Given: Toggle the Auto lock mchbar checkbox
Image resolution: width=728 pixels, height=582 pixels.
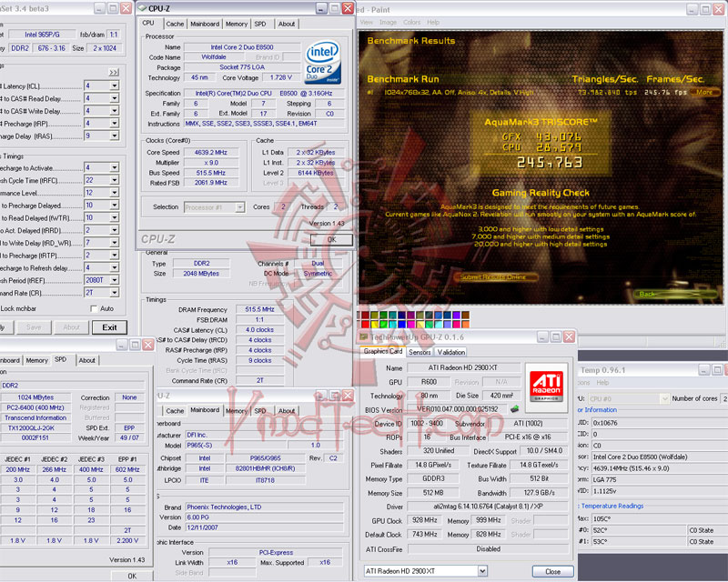Looking at the screenshot, I should pos(95,308).
